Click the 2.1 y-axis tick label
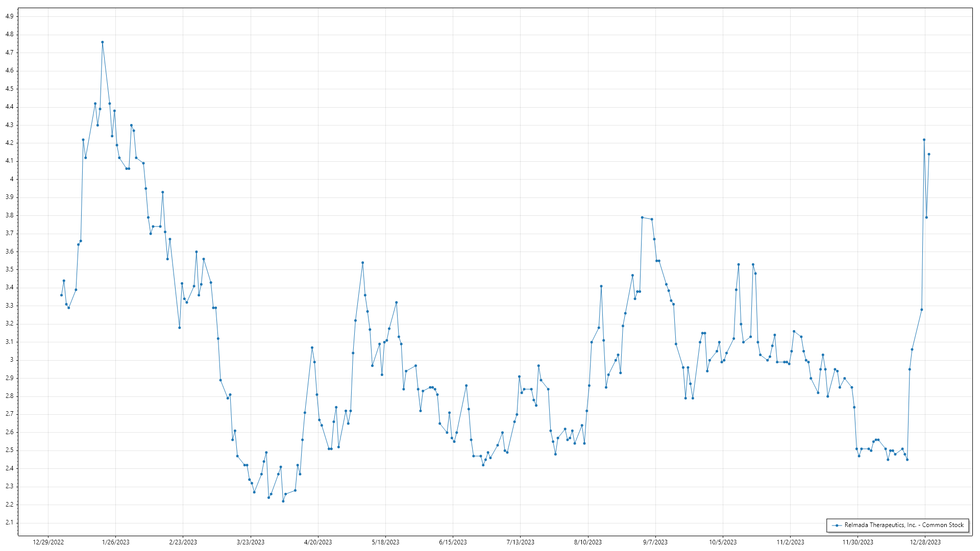The width and height of the screenshot is (980, 551). click(10, 522)
